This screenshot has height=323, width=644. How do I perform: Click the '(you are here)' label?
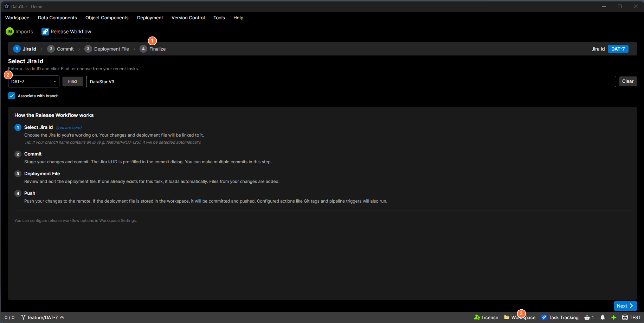coord(69,127)
